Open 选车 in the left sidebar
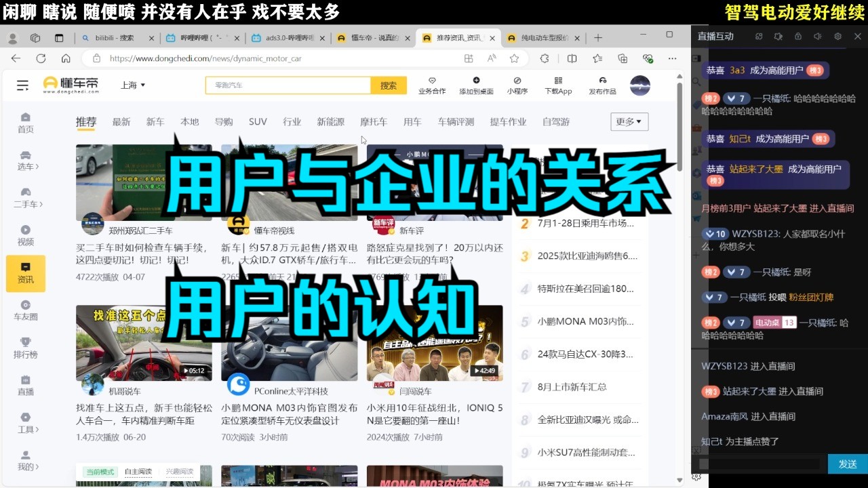 (26, 160)
